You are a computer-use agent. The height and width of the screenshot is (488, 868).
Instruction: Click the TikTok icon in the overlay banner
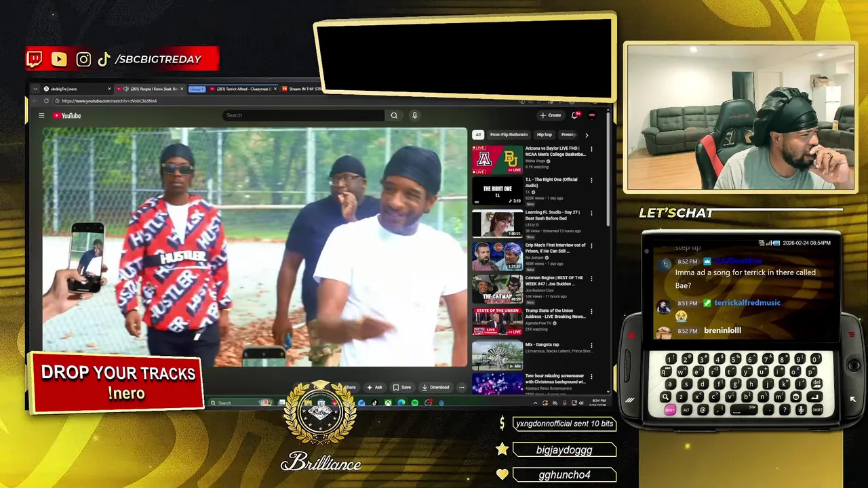pyautogui.click(x=104, y=59)
